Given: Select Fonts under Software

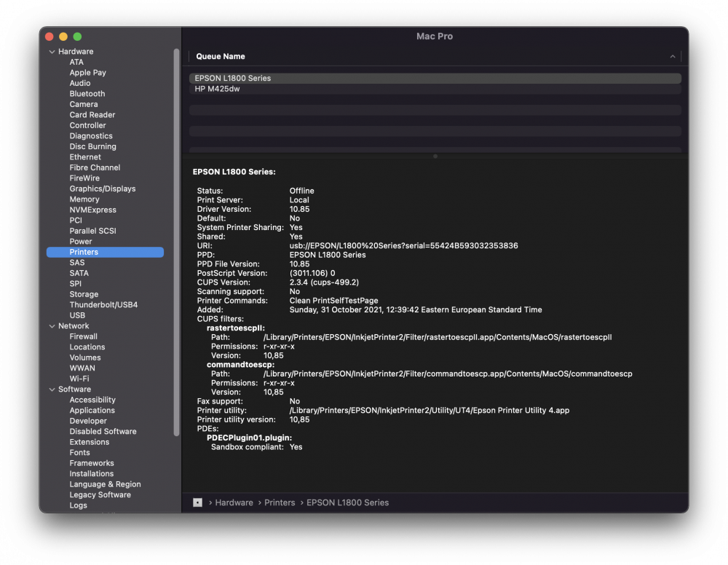Looking at the screenshot, I should coord(80,453).
